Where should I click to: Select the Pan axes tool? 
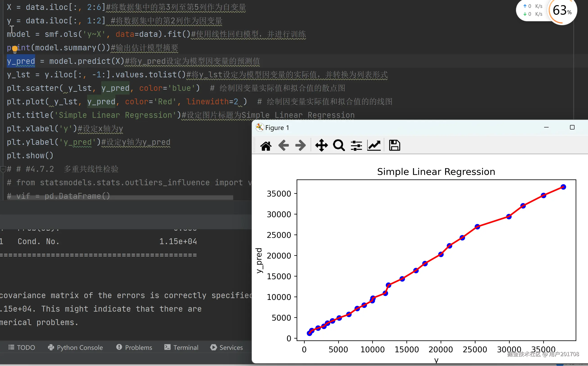point(321,146)
